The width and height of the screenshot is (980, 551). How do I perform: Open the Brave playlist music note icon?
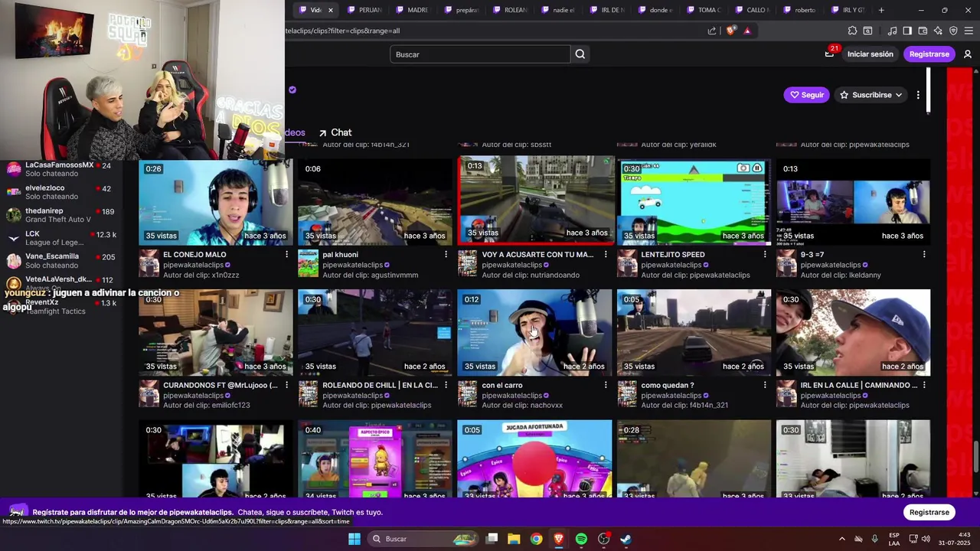(x=892, y=31)
